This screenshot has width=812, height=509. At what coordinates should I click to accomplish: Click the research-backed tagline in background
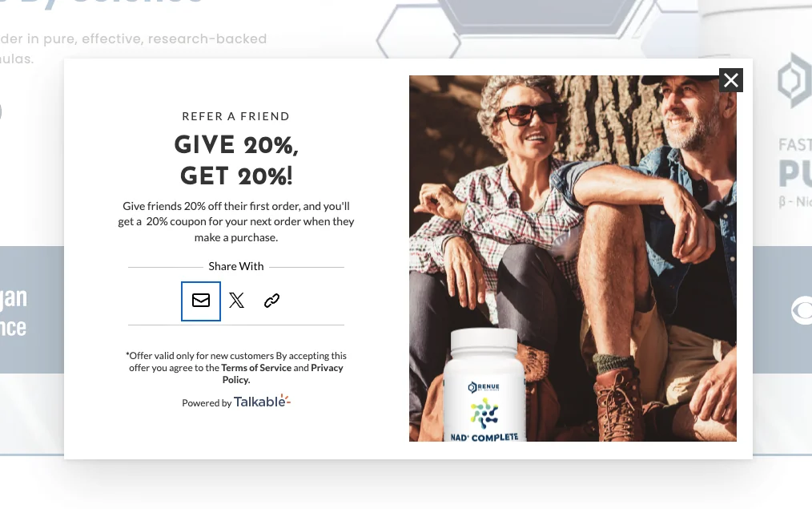[x=133, y=49]
